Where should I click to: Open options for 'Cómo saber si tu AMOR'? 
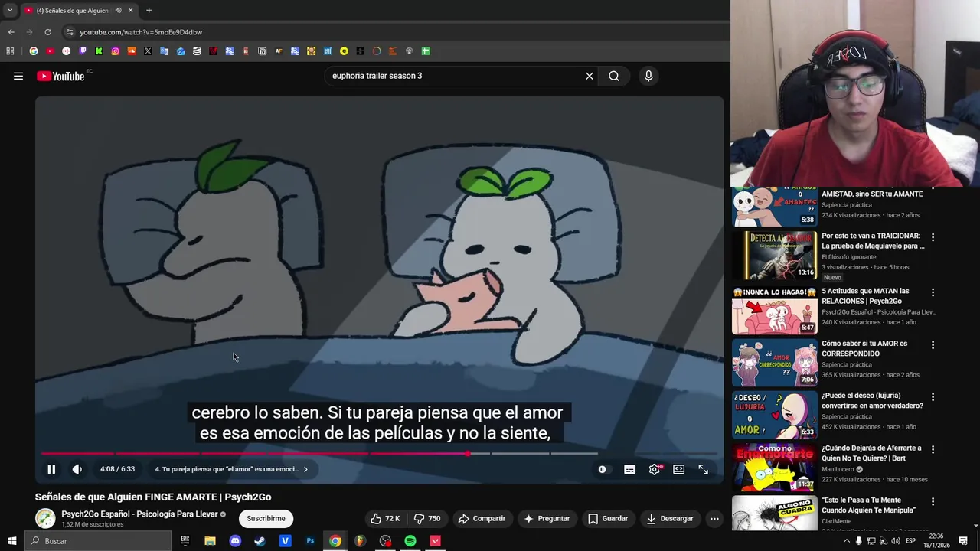point(933,345)
